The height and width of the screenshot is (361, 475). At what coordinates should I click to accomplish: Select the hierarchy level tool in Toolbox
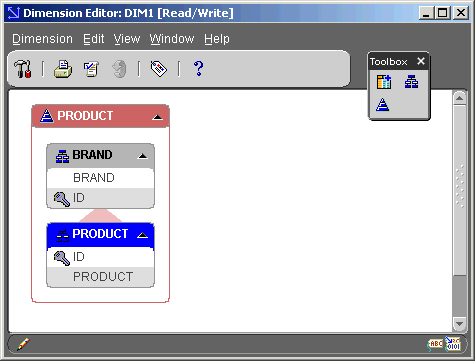[x=411, y=82]
